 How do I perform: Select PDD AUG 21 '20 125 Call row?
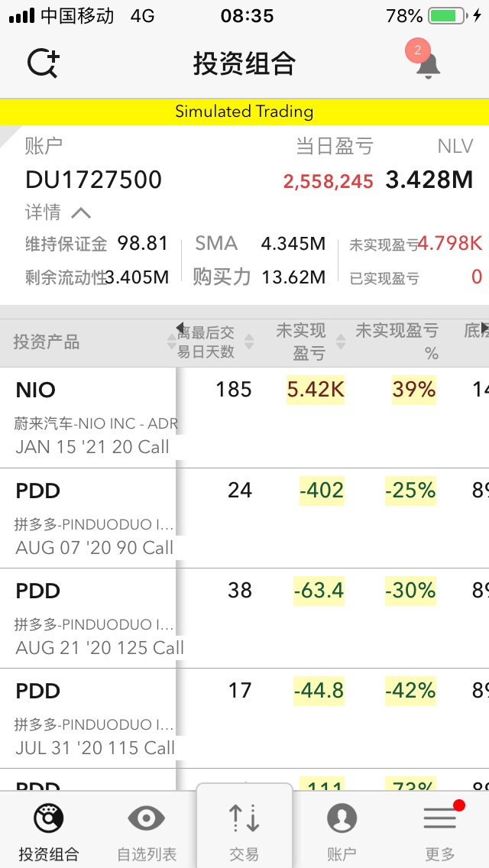(x=244, y=618)
